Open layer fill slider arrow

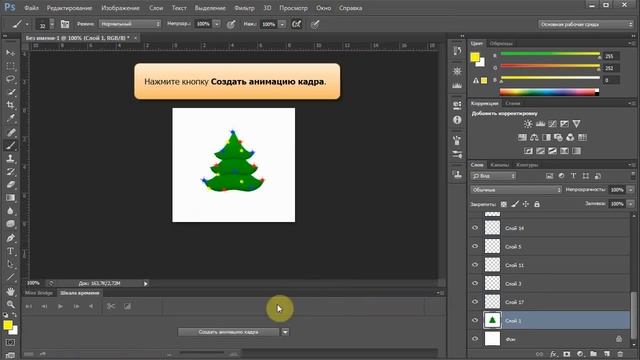point(631,204)
